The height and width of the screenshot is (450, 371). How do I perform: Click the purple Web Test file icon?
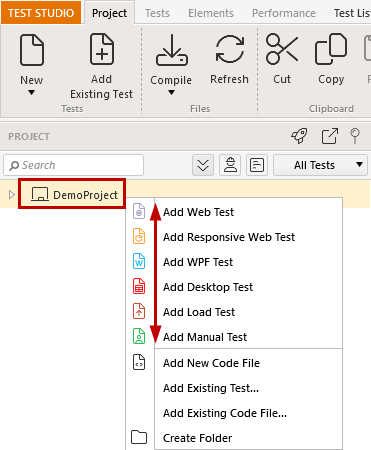point(139,211)
